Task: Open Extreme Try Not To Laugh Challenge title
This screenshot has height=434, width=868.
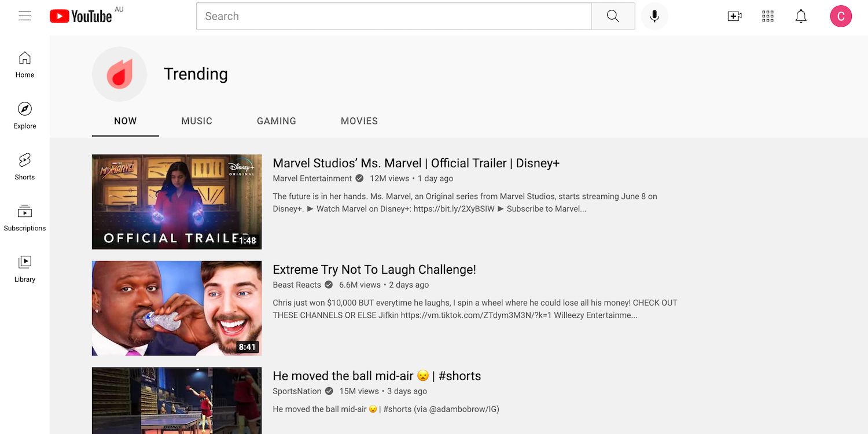Action: [x=374, y=270]
